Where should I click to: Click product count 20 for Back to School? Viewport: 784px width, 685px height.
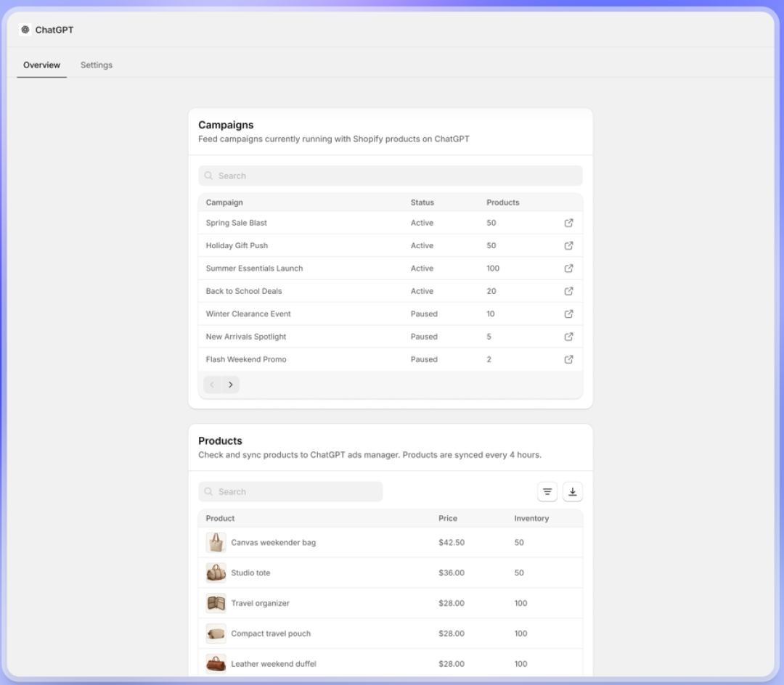[x=491, y=291]
